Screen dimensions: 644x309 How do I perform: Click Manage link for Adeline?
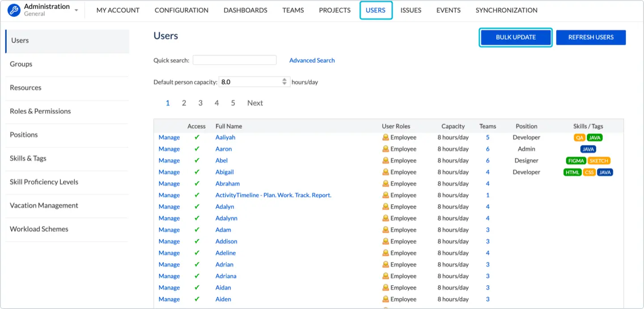click(169, 253)
